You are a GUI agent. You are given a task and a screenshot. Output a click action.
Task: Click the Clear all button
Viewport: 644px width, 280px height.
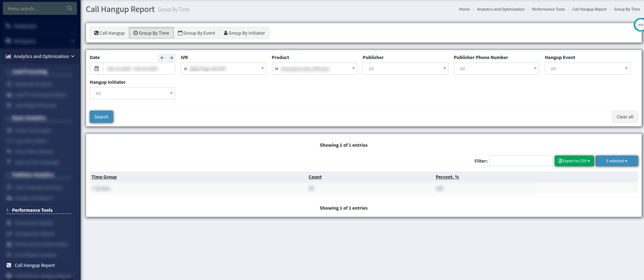click(625, 117)
